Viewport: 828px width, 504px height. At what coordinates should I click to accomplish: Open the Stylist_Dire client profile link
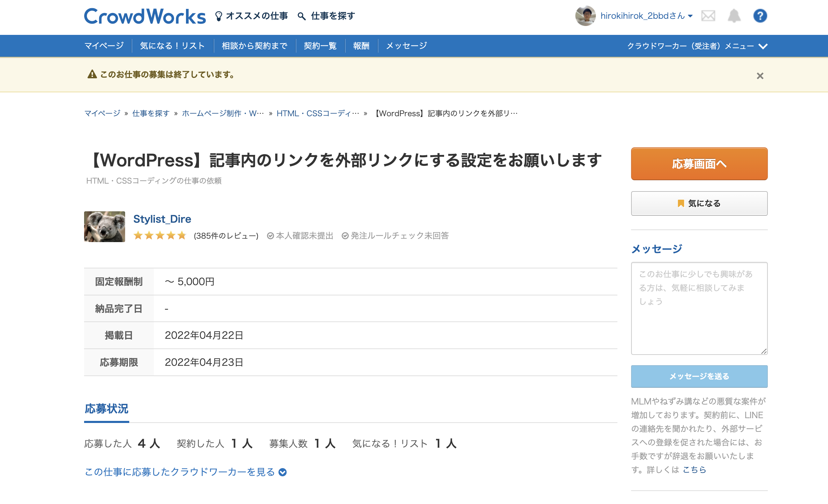pyautogui.click(x=162, y=219)
